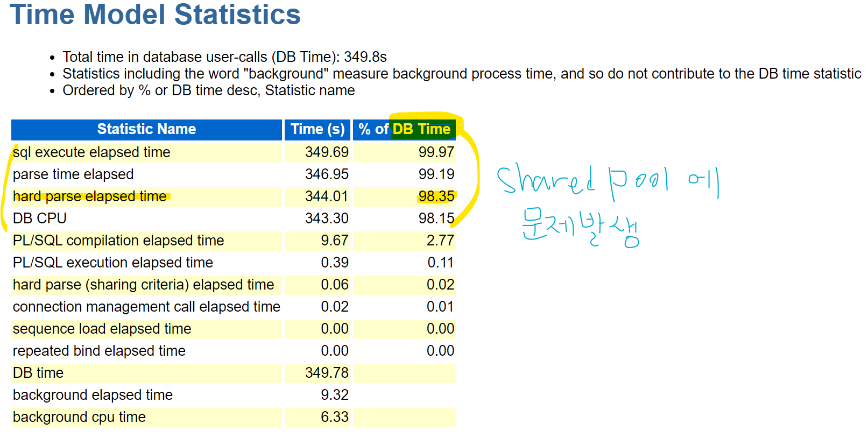The height and width of the screenshot is (444, 868).
Task: Click background elapsed time label
Action: coord(93,395)
